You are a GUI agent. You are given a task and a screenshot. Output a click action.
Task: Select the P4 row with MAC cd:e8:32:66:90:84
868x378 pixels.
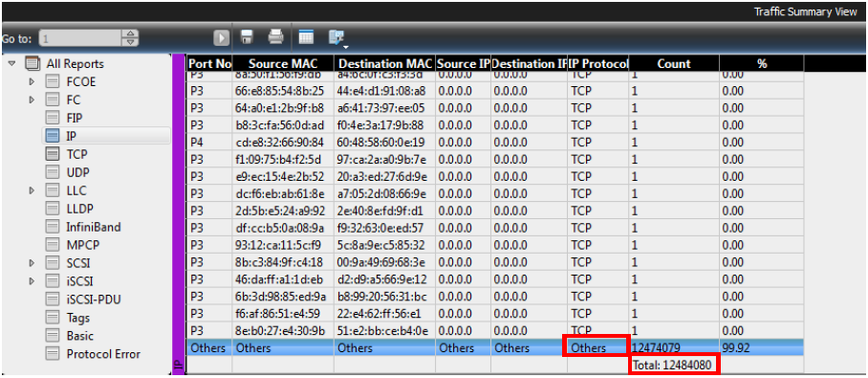[x=495, y=143]
